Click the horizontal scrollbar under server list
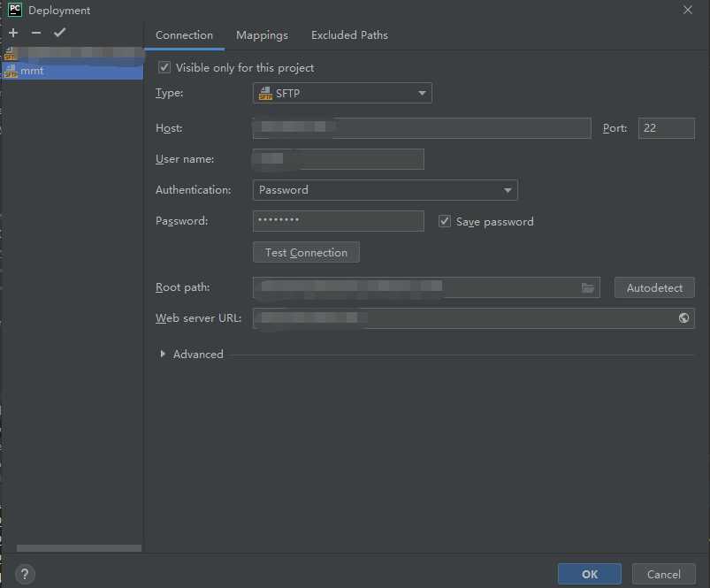 78,548
